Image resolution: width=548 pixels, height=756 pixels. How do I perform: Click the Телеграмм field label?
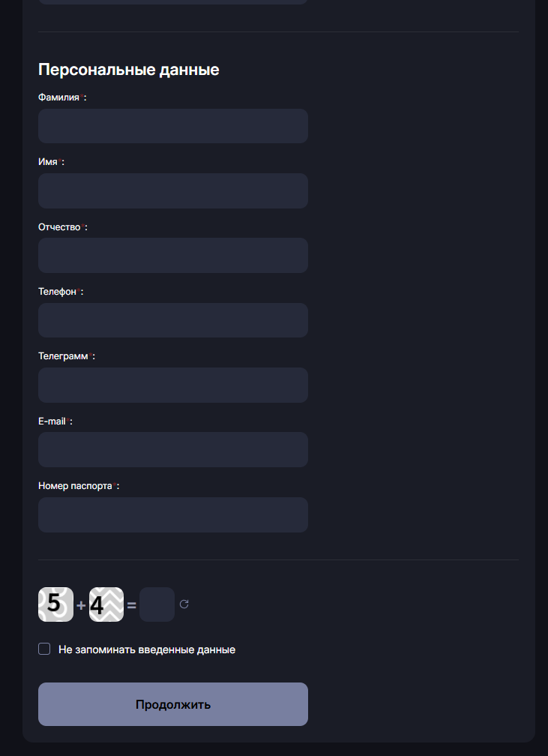pyautogui.click(x=63, y=356)
